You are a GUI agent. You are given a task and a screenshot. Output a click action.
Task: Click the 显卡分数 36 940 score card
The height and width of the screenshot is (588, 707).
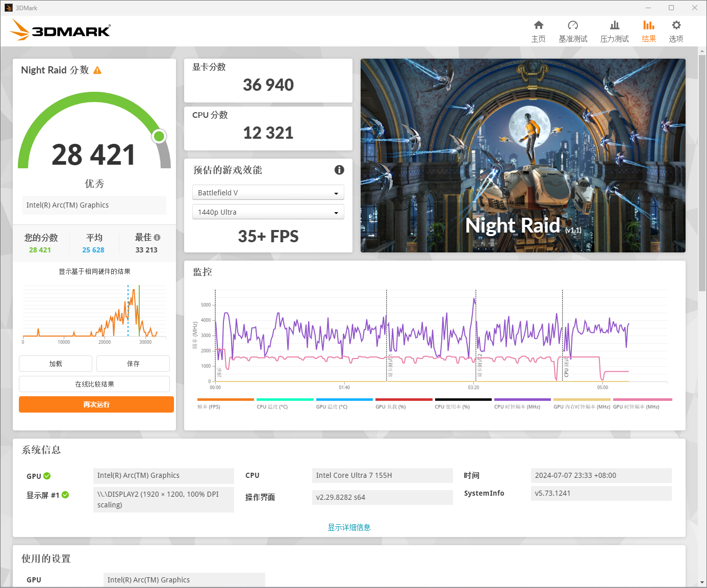click(268, 81)
